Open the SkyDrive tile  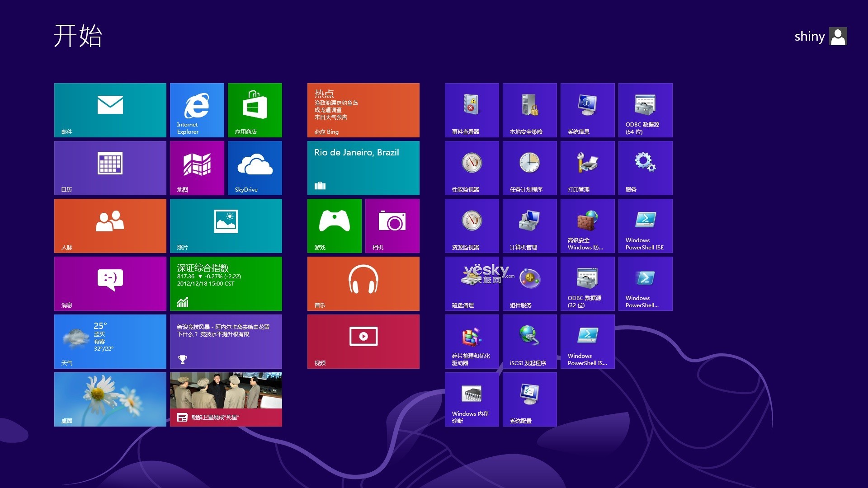255,168
